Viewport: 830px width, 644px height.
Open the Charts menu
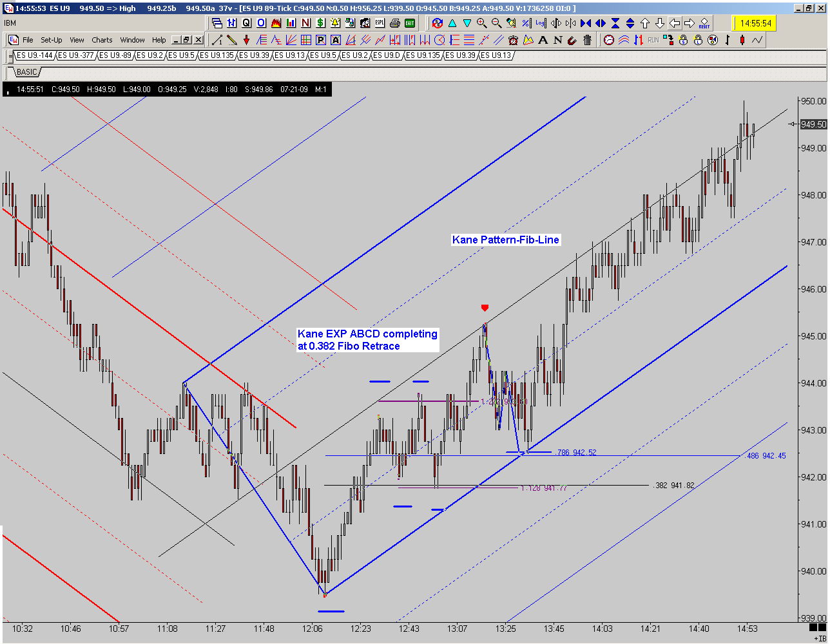point(102,40)
